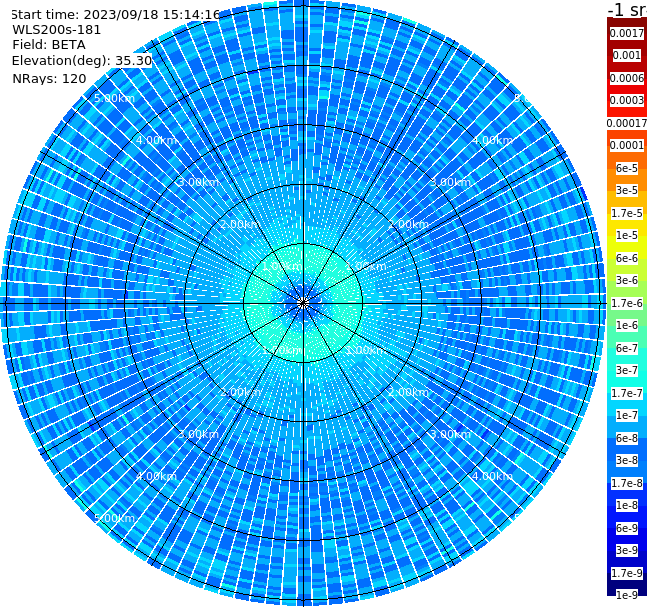Click the upper-left 3.00km range ring label

click(x=198, y=182)
